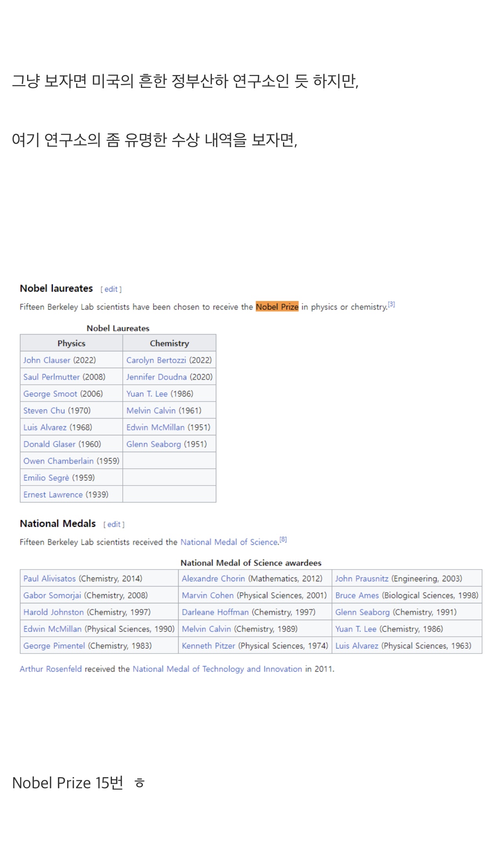Follow the Darleane Hoffman link
Image resolution: width=504 pixels, height=849 pixels.
pyautogui.click(x=215, y=612)
